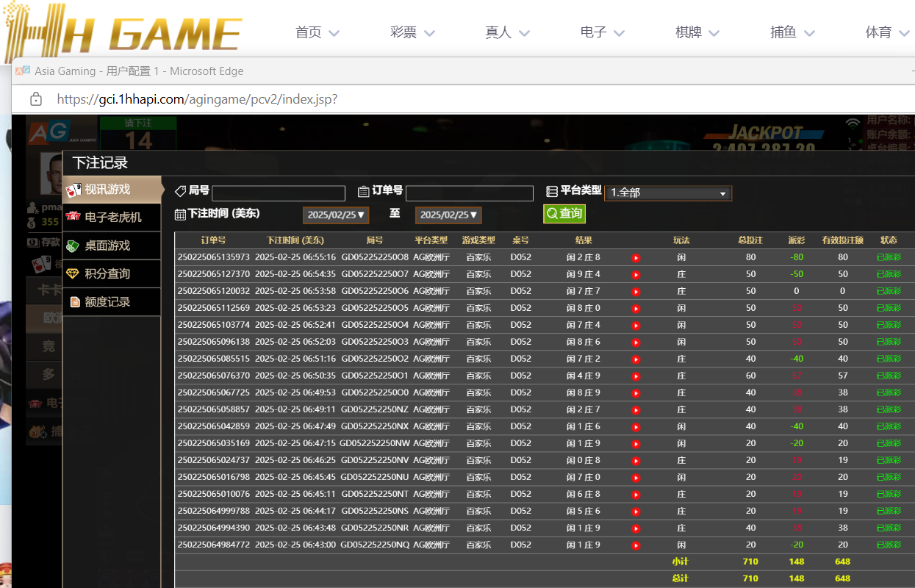Open the 平台类型 dropdown showing 1.全部
Viewport: 915px width, 588px height.
[667, 193]
